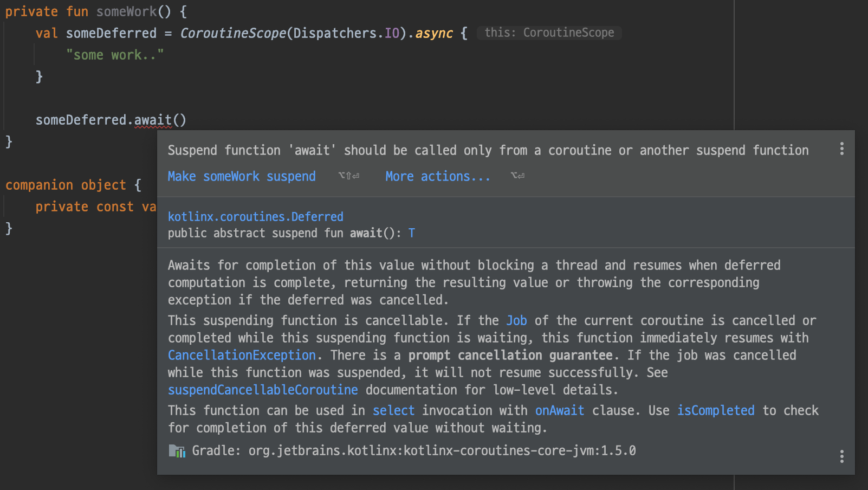868x490 pixels.
Task: Open the suspendCancellableCoroutine documentation link
Action: (x=262, y=390)
